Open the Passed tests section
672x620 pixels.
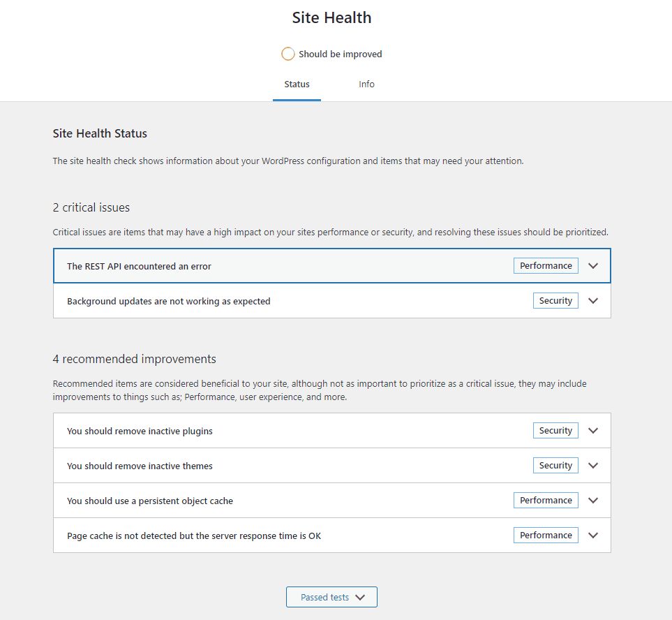(331, 597)
